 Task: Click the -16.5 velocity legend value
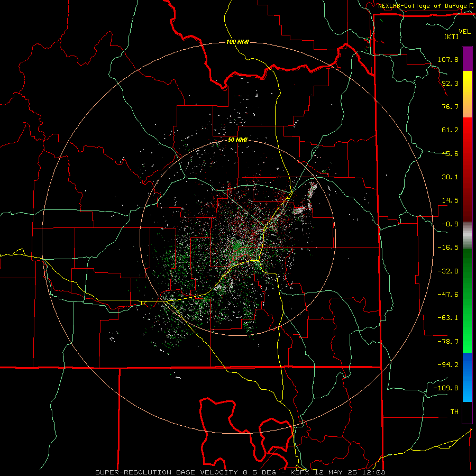(448, 248)
